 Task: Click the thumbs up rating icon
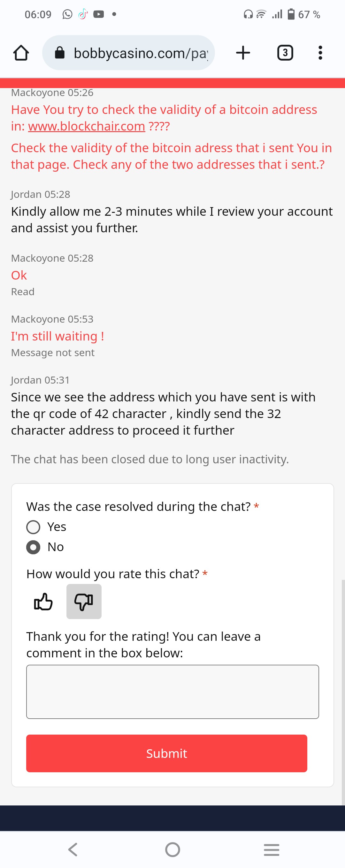43,602
